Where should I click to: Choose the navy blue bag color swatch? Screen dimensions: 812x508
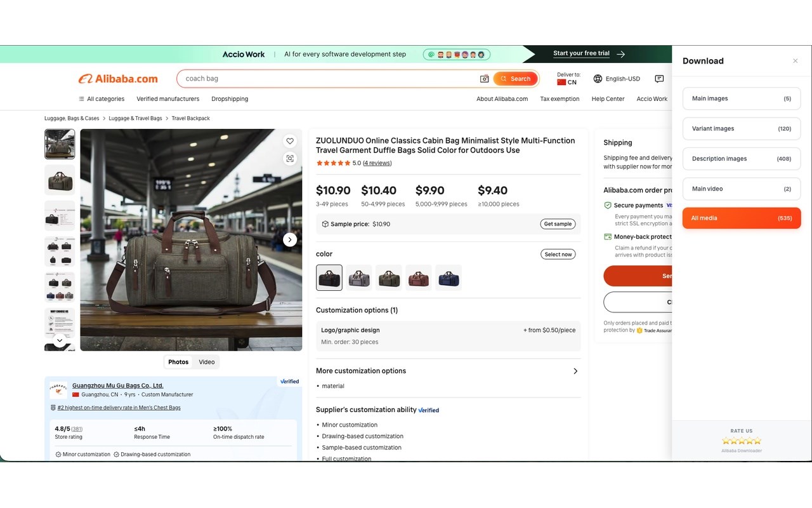coord(449,277)
